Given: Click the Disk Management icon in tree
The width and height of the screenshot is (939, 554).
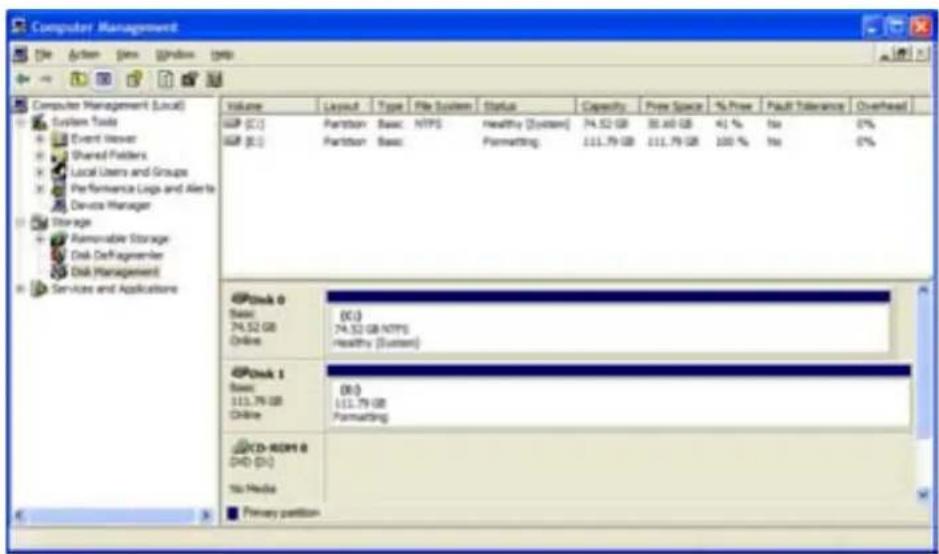Looking at the screenshot, I should point(59,272).
